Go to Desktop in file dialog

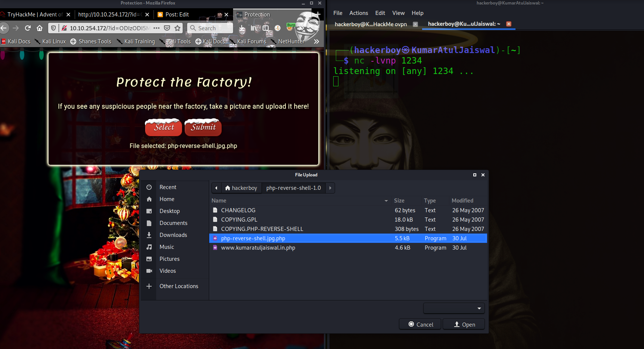point(169,211)
